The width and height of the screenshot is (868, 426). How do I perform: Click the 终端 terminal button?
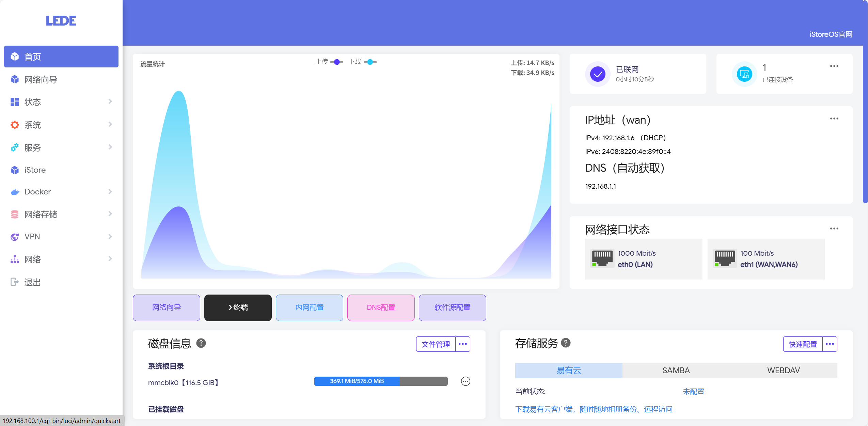[x=238, y=307]
